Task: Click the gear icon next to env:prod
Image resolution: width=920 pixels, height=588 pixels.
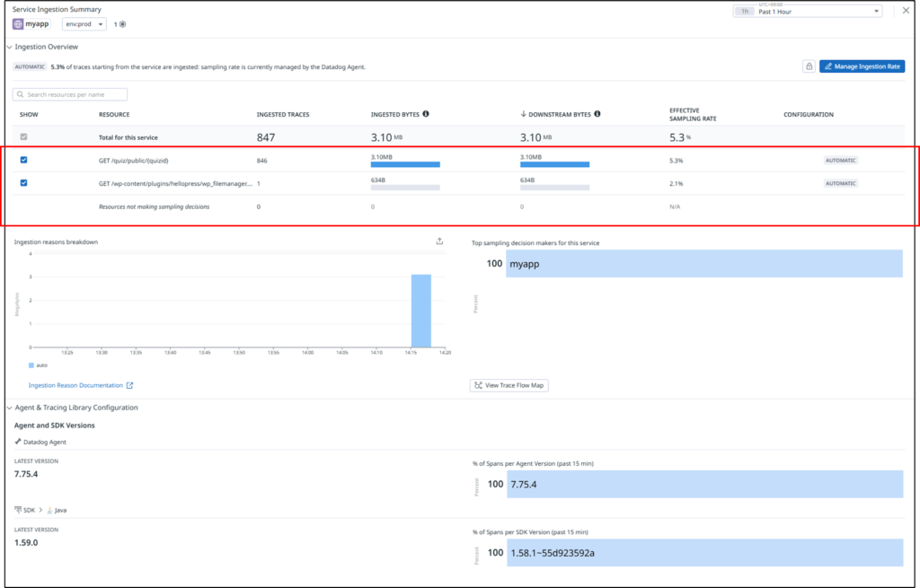Action: click(123, 24)
